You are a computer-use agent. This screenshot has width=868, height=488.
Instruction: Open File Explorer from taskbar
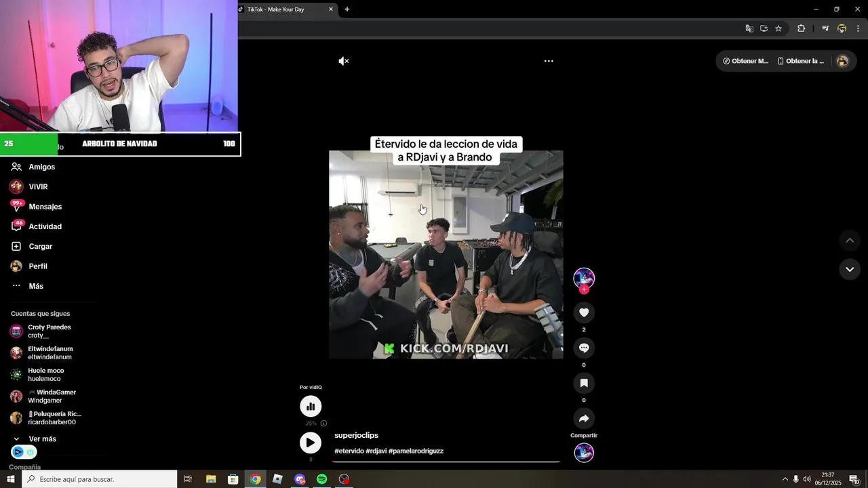point(211,479)
